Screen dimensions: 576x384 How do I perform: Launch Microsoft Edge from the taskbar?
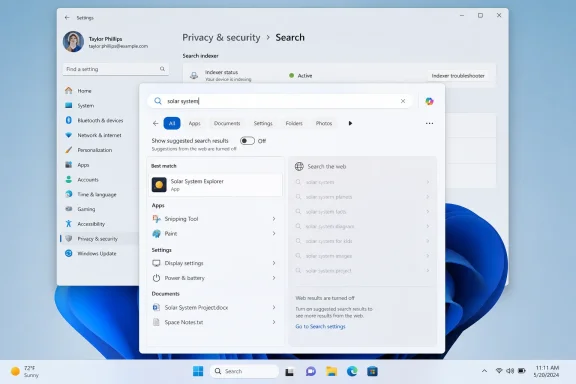click(x=352, y=372)
